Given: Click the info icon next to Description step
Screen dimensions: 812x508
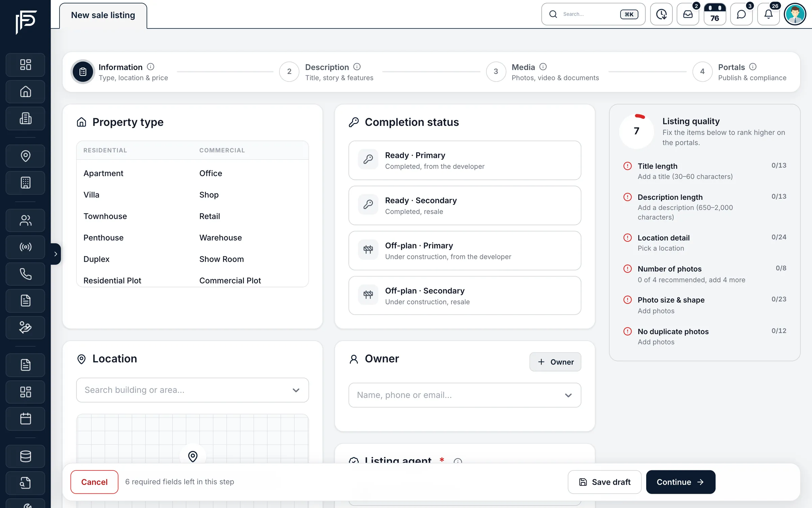Looking at the screenshot, I should coord(357,67).
